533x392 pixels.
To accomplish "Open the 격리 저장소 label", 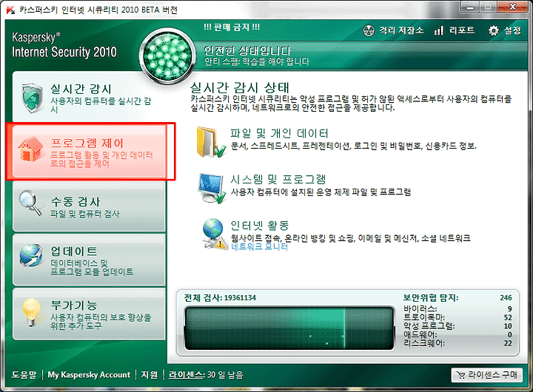I will click(x=401, y=30).
